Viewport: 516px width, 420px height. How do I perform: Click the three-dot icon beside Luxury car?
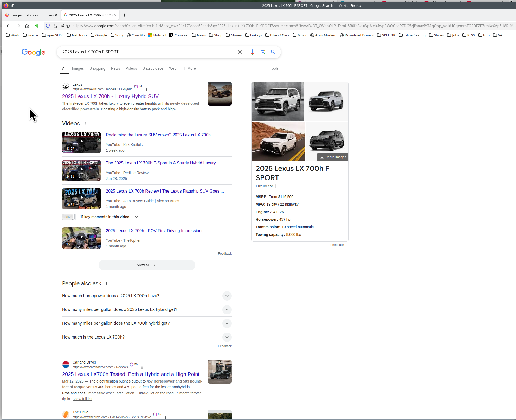275,186
